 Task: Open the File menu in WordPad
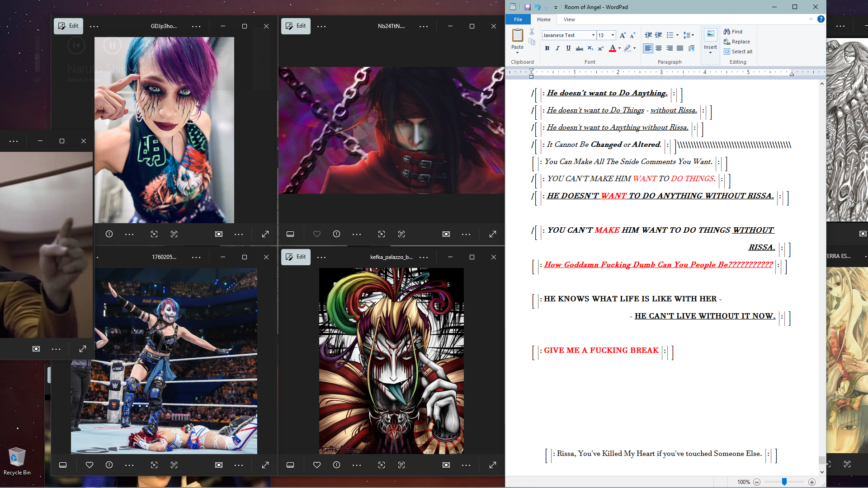pyautogui.click(x=518, y=19)
